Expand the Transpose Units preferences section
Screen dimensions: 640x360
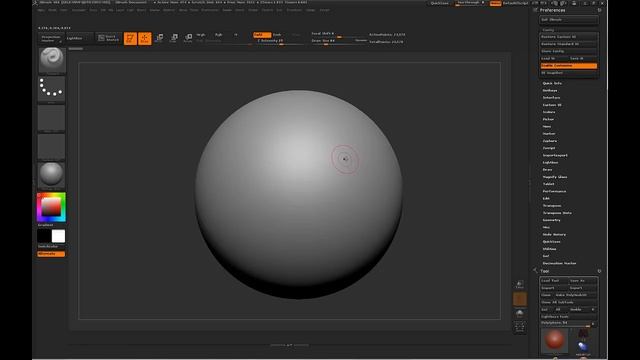coord(557,213)
